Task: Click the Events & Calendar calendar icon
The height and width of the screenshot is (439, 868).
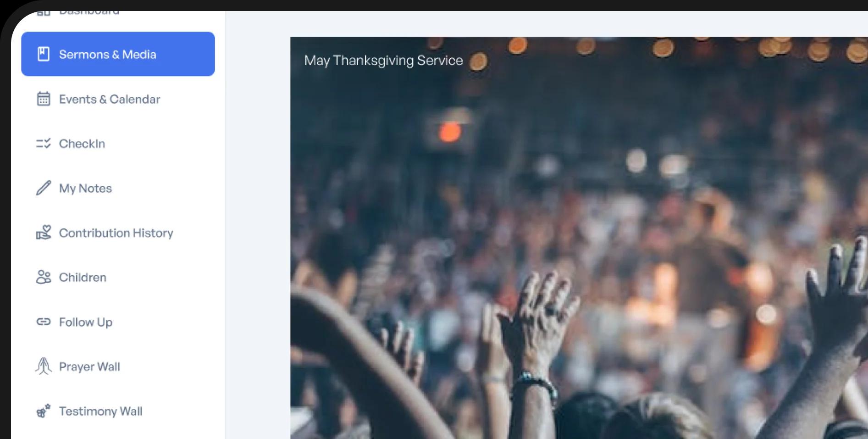Action: (44, 99)
